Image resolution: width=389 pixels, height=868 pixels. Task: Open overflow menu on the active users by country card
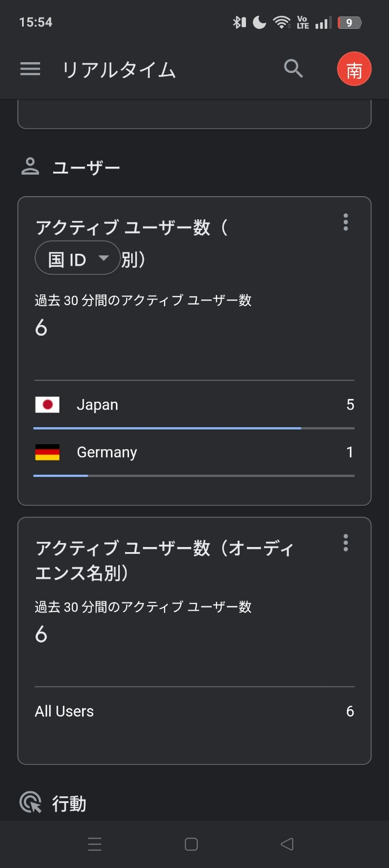click(345, 223)
